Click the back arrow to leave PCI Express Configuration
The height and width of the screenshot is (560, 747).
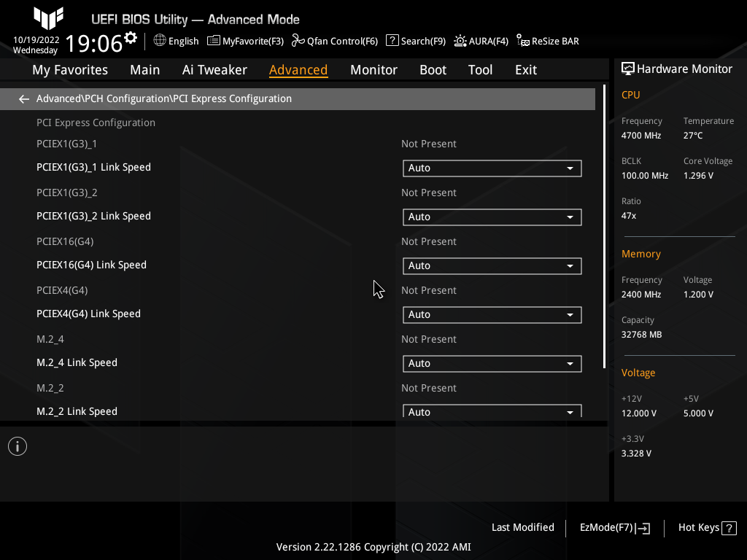click(x=23, y=98)
